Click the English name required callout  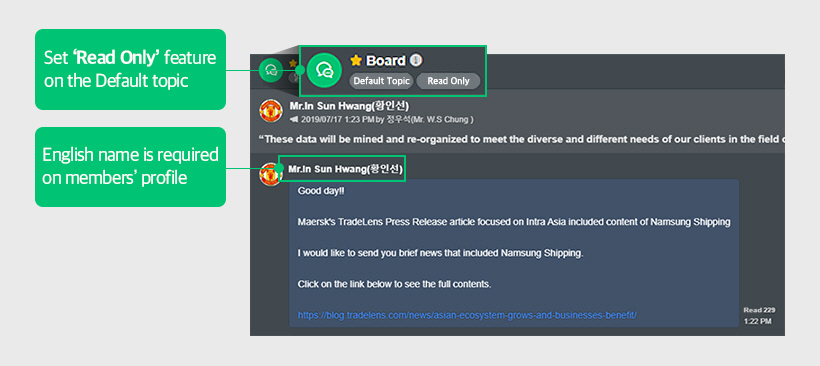click(x=130, y=167)
